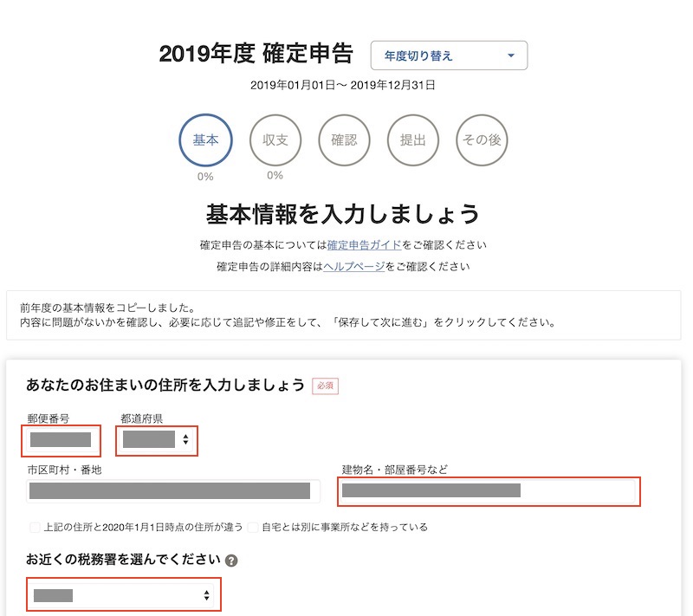Select the その後 step circle
Viewport: 693px width, 616px height.
pyautogui.click(x=482, y=140)
